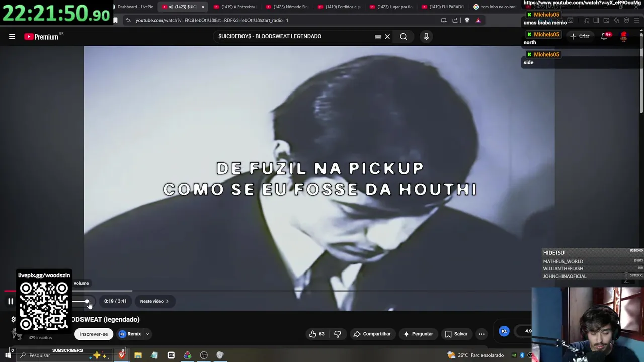Image resolution: width=644 pixels, height=362 pixels.
Task: Open the Brave browser taskbar icon
Action: click(x=121, y=355)
